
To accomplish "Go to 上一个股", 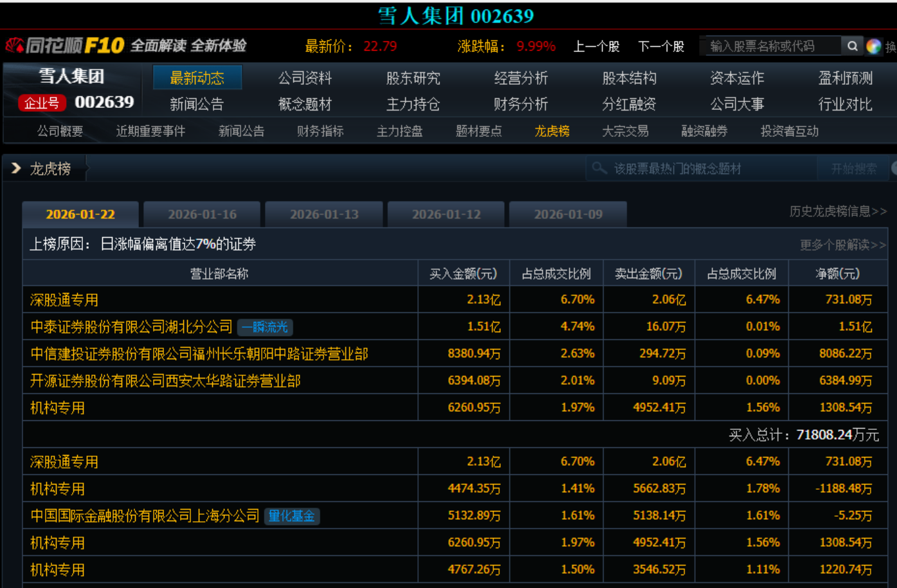I will click(596, 46).
